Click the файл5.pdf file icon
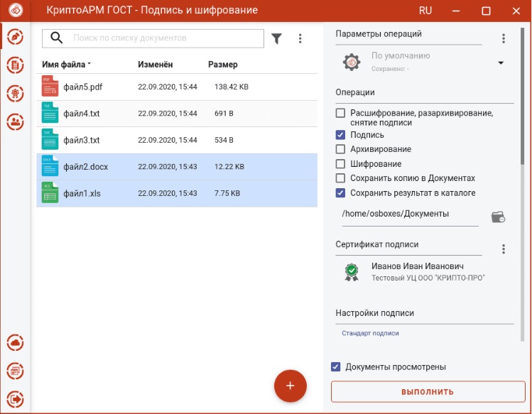532x414 pixels. coord(50,86)
